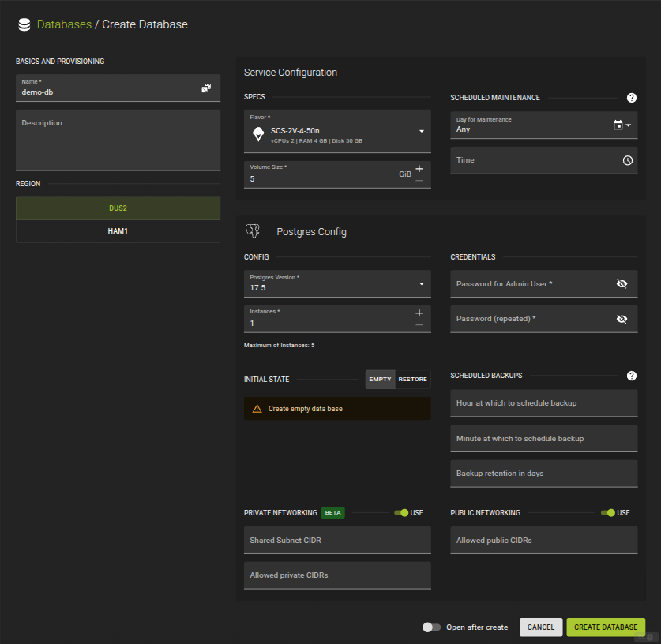Click the maintenance Time field

(x=544, y=160)
